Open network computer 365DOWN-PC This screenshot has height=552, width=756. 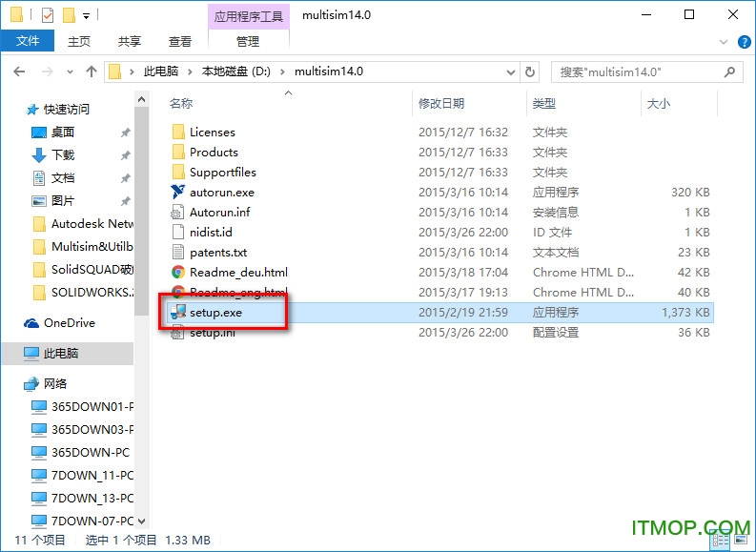click(x=81, y=452)
